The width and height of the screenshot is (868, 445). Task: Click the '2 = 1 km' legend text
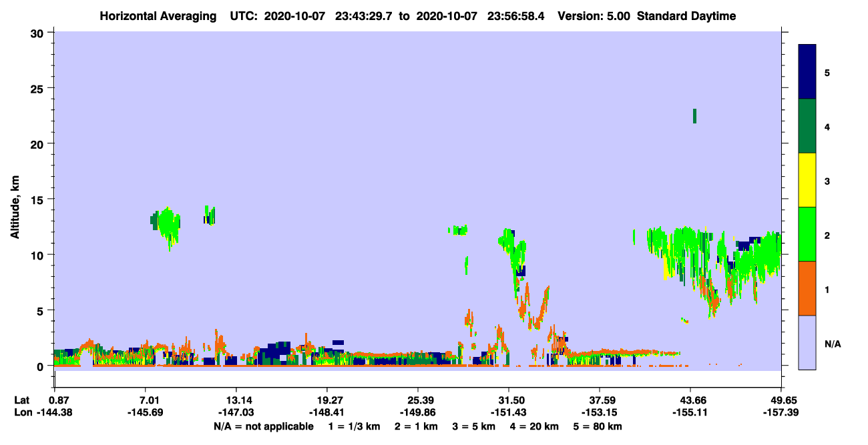[x=417, y=426]
